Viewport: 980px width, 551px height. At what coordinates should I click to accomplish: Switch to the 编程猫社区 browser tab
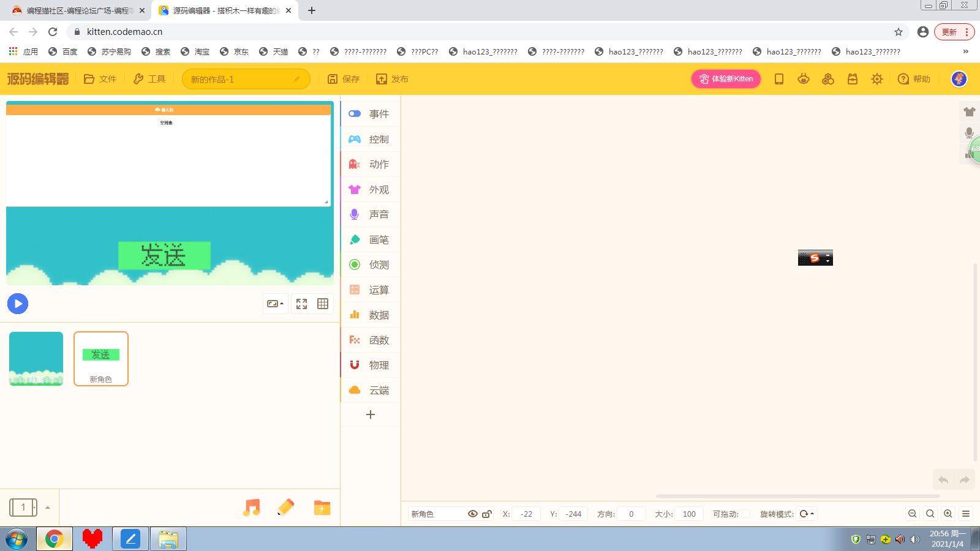(78, 10)
